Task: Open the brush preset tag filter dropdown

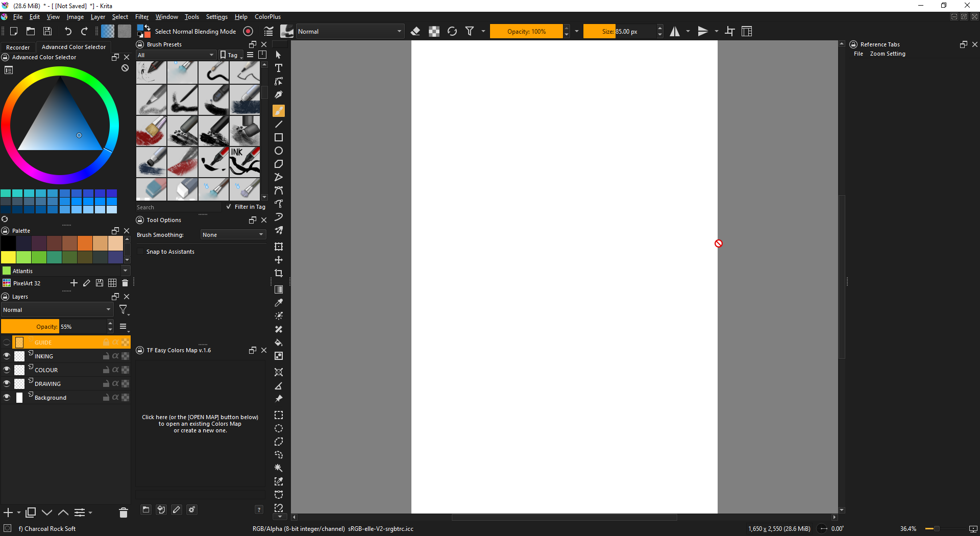Action: pyautogui.click(x=176, y=55)
